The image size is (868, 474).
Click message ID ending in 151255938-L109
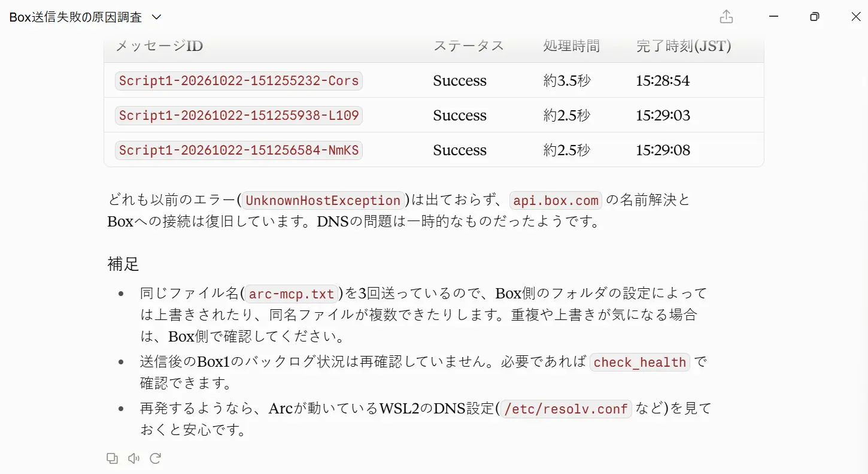click(239, 115)
